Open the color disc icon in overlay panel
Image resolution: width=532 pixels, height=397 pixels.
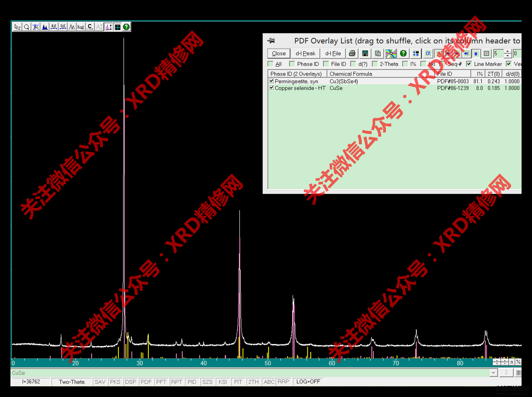point(391,53)
